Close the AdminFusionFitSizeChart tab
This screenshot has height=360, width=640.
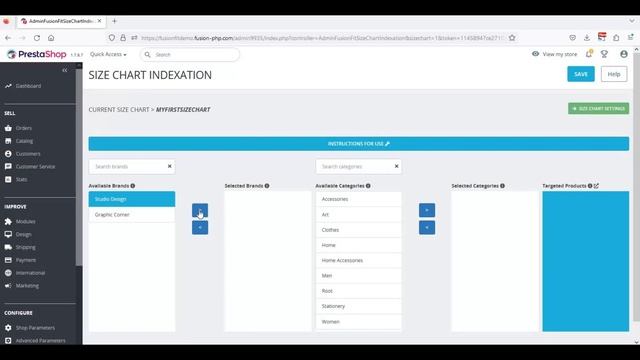[x=99, y=21]
